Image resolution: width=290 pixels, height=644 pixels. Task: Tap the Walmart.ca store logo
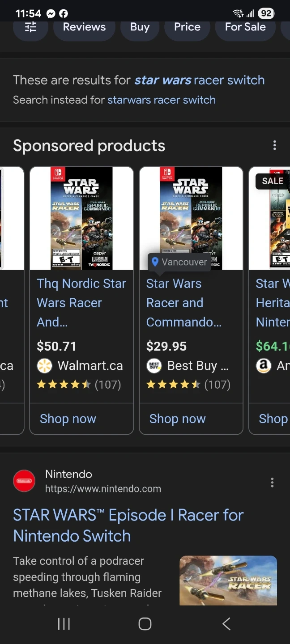click(x=44, y=366)
